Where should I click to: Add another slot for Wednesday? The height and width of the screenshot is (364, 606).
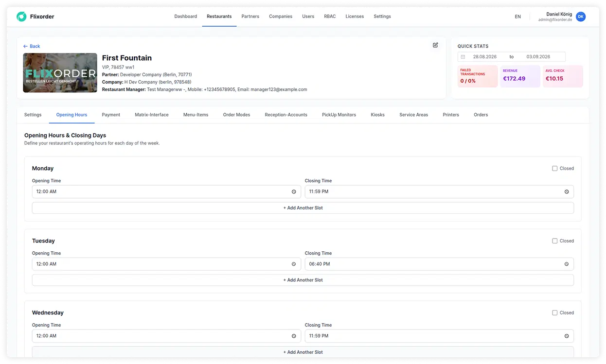(303, 352)
